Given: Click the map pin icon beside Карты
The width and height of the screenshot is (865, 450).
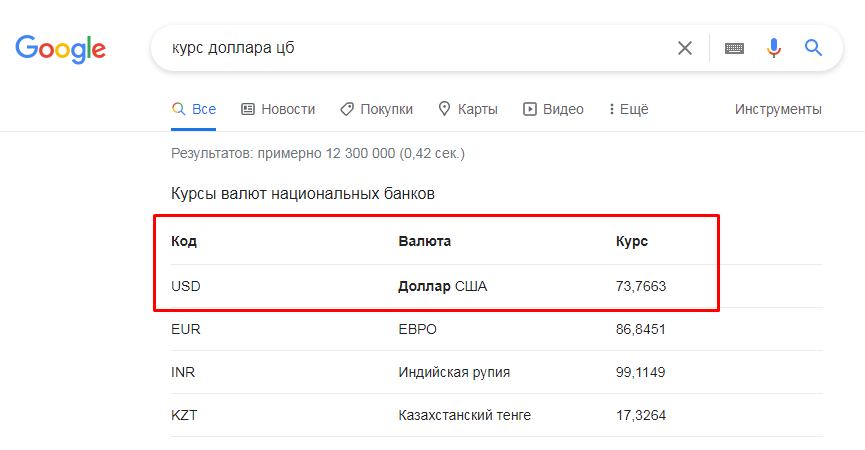Looking at the screenshot, I should point(445,109).
